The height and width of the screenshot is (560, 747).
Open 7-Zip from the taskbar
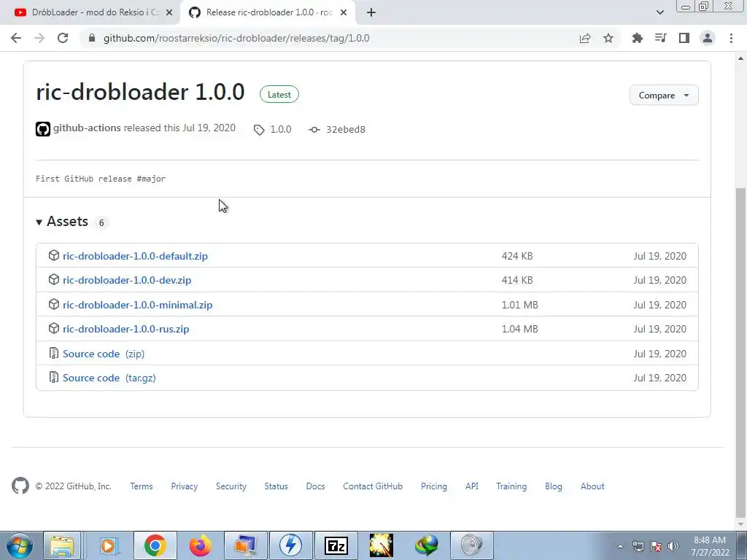click(336, 545)
